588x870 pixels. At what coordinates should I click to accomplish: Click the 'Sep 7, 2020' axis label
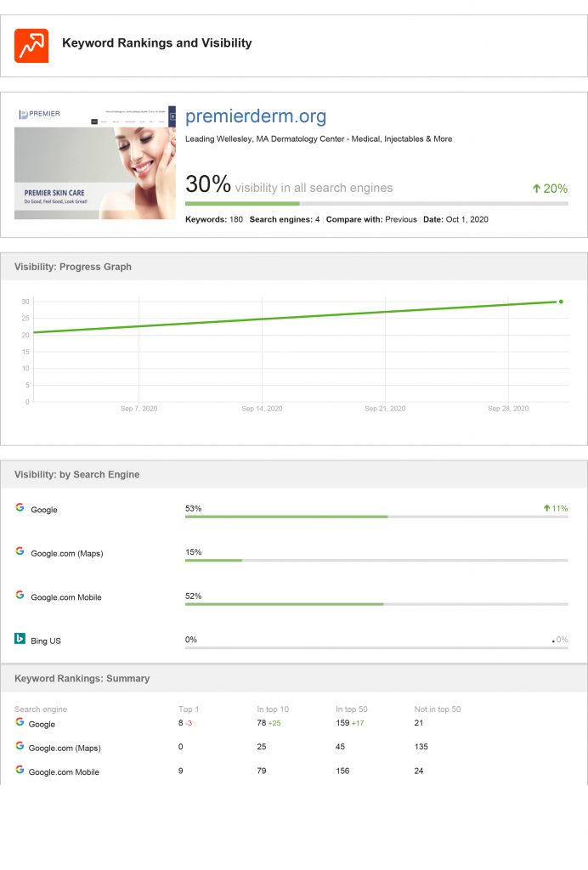coord(139,409)
